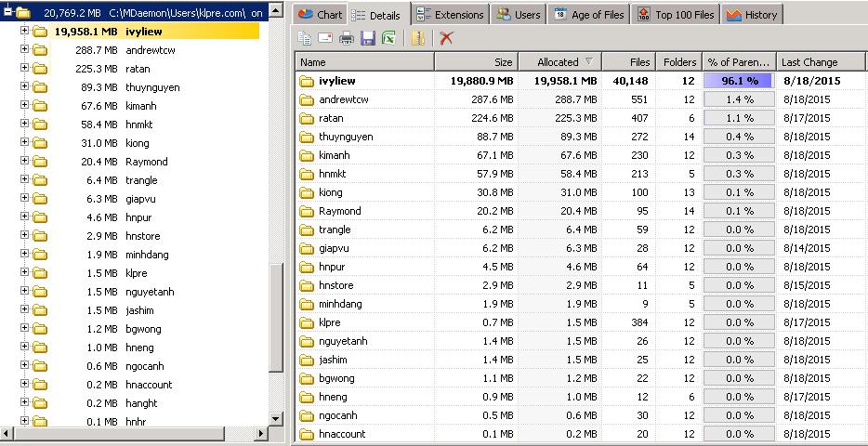The height and width of the screenshot is (446, 868).
Task: Click the tree's vertical scrollbar down arrow
Action: pos(276,418)
